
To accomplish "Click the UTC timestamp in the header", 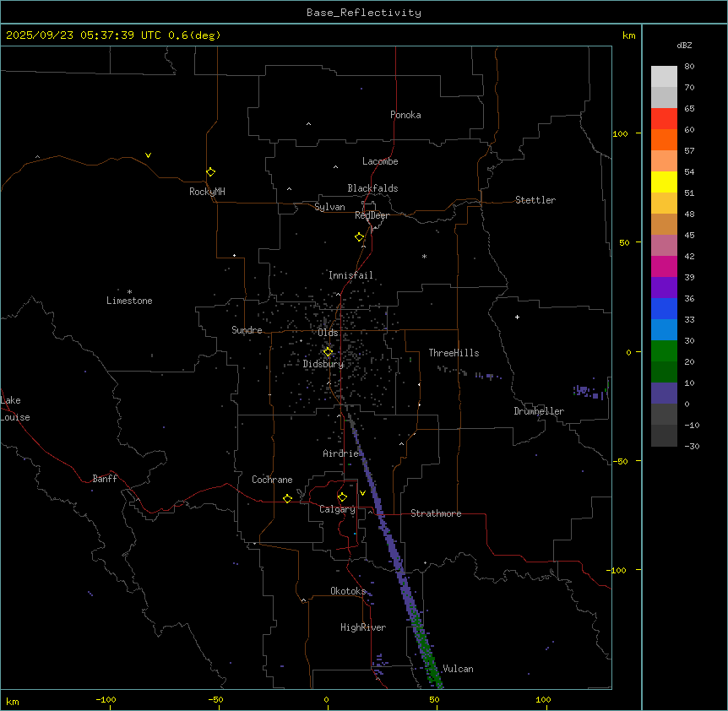I will 113,35.
